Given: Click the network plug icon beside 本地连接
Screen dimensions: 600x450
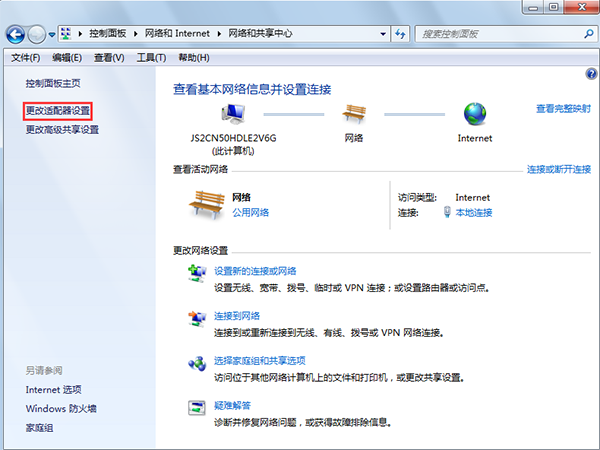Looking at the screenshot, I should 447,212.
